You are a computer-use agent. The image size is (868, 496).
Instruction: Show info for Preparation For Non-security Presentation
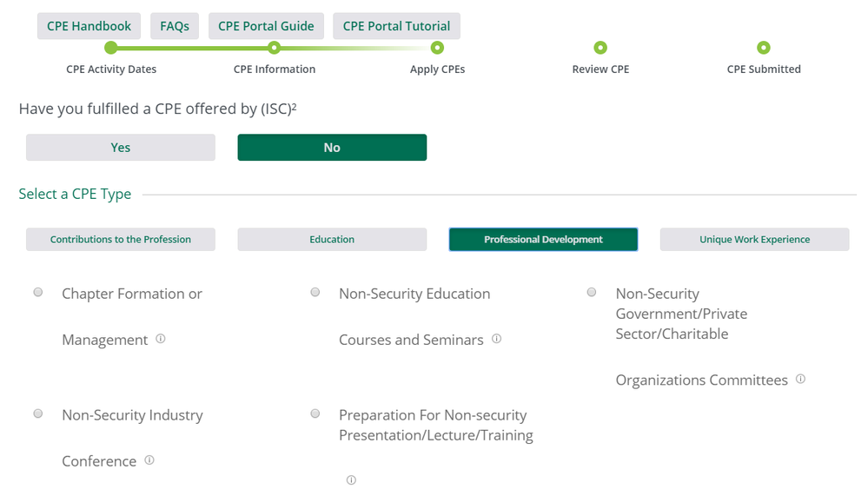(351, 479)
